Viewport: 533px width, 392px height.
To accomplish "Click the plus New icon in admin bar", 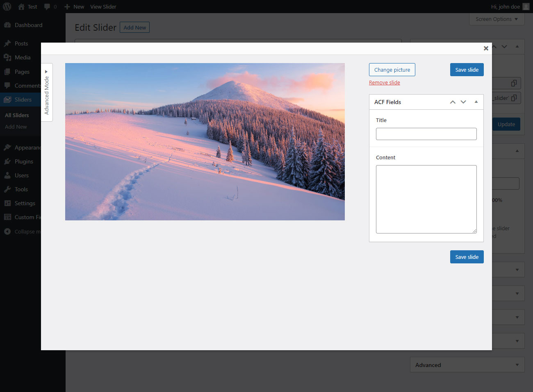I will tap(67, 7).
